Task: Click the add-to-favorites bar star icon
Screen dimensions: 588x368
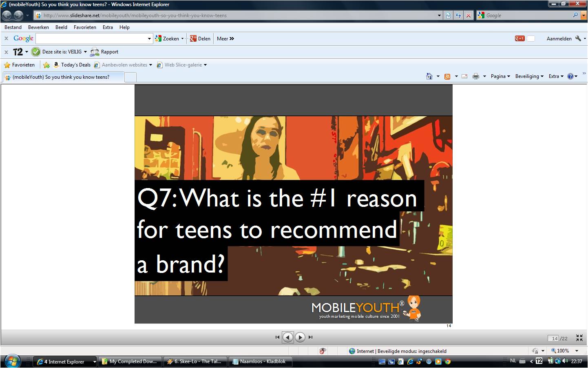Action: point(46,65)
